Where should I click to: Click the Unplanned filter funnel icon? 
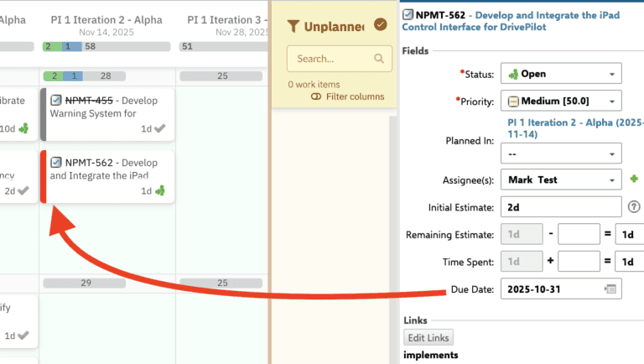[293, 26]
